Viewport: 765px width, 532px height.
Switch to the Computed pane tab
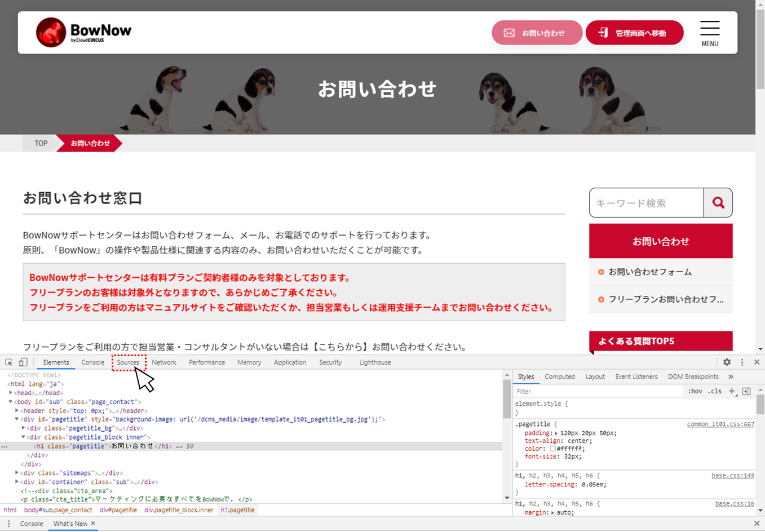560,376
